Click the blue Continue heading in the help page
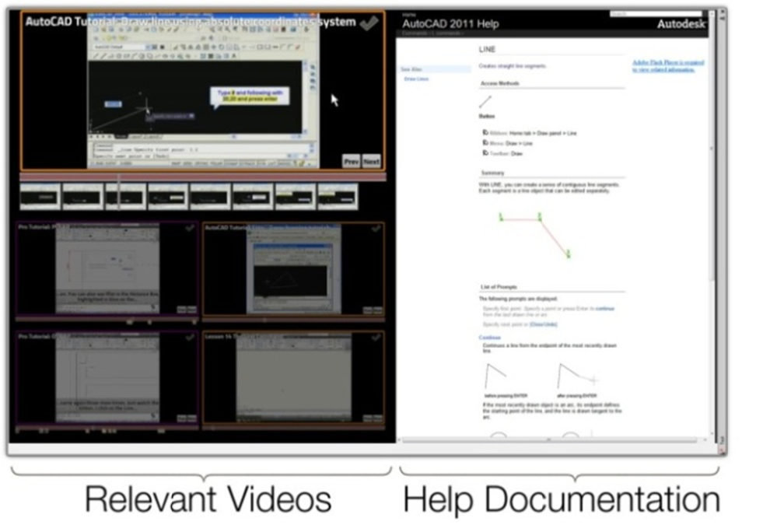The width and height of the screenshot is (777, 532). pyautogui.click(x=489, y=338)
